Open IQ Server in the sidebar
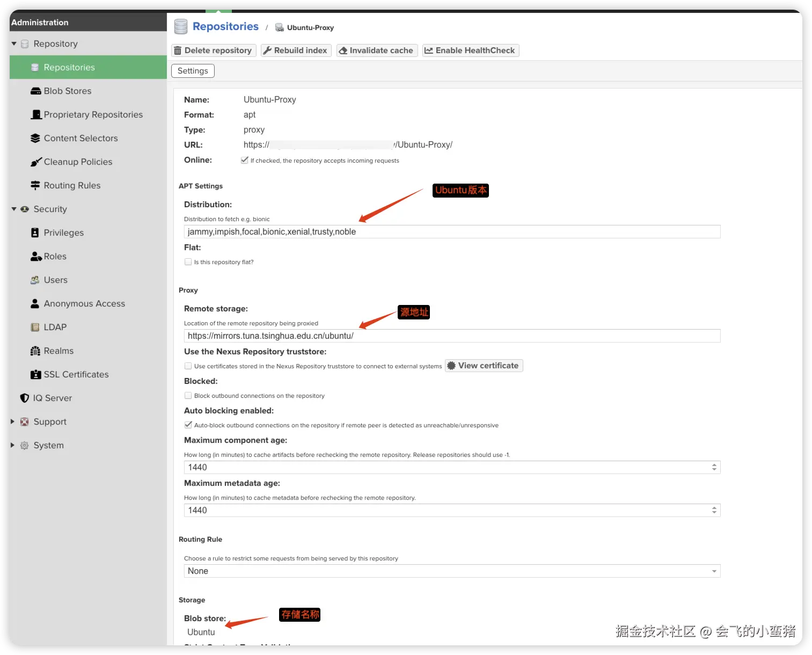 point(88,398)
